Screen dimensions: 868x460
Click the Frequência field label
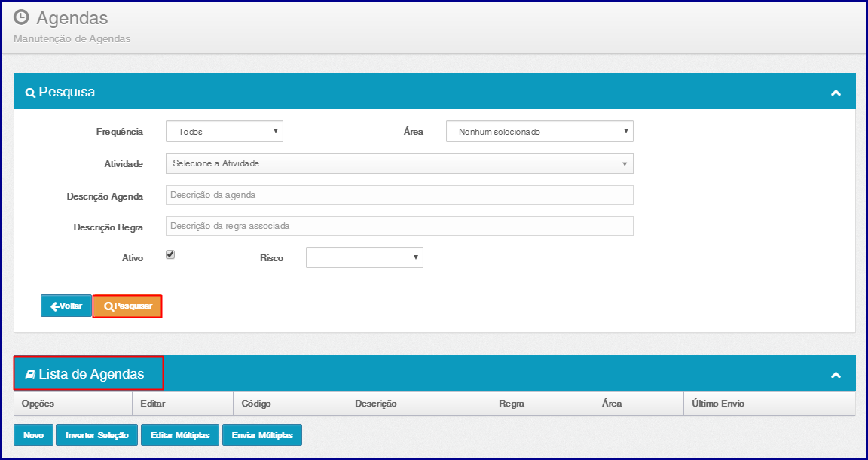pyautogui.click(x=120, y=132)
